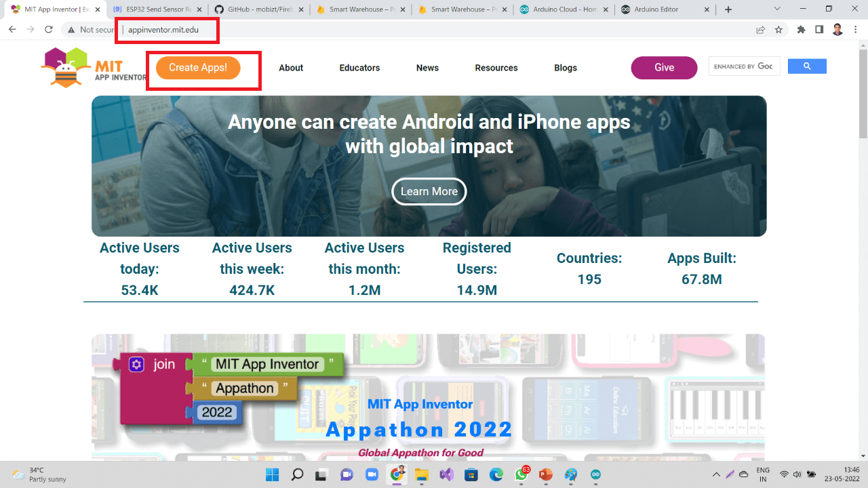Share this page icon in address bar

pos(761,30)
